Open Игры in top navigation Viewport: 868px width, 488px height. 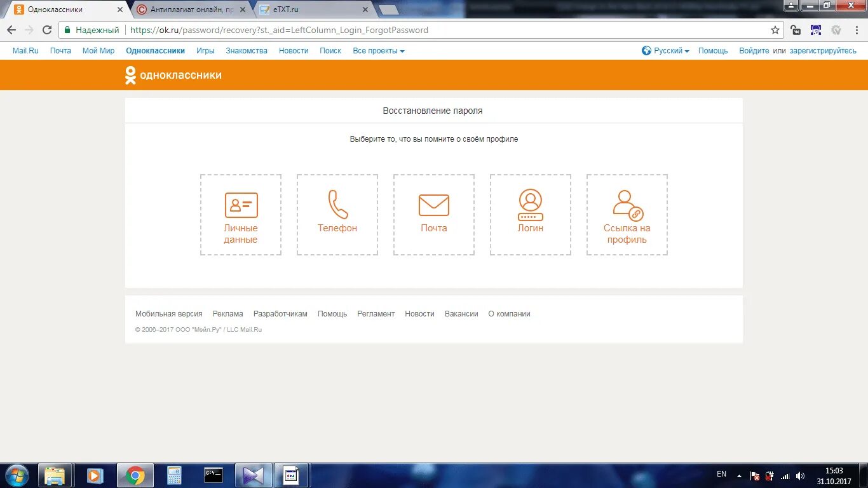click(205, 50)
